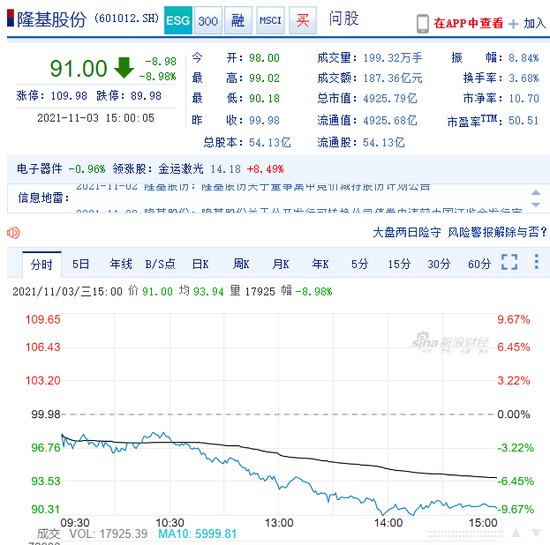Click the red 买 buy button
Image resolution: width=550 pixels, height=545 pixels.
point(302,20)
